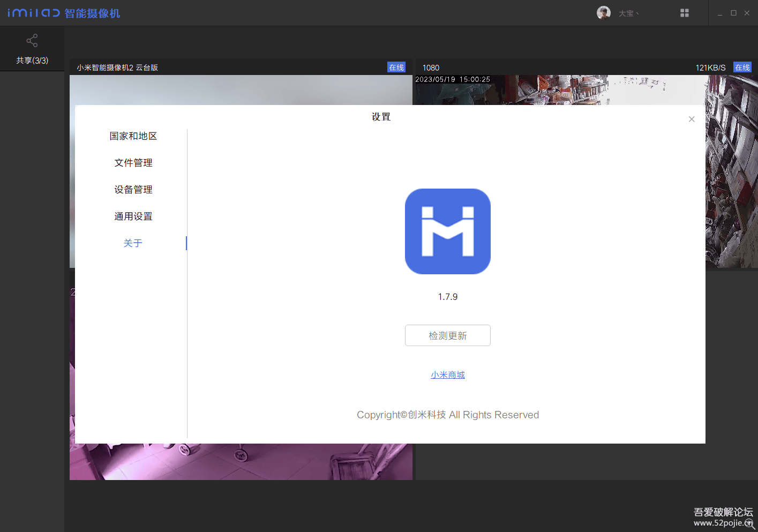The width and height of the screenshot is (758, 532).
Task: Click the version number 1.7.9
Action: pyautogui.click(x=447, y=296)
